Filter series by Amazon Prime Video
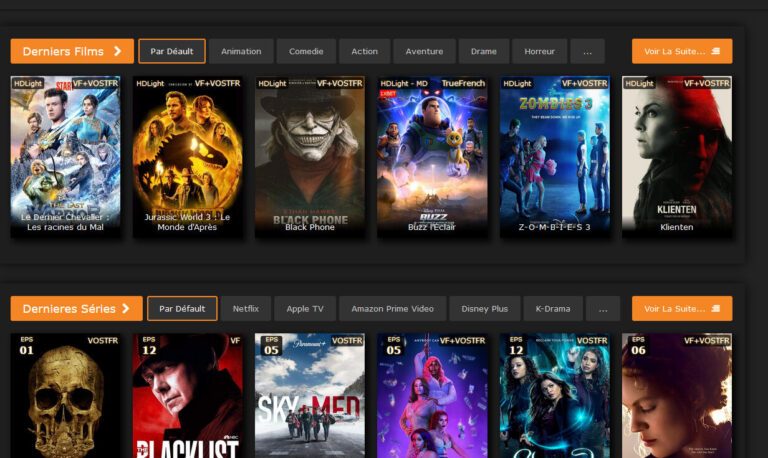Viewport: 768px width, 458px height. tap(392, 309)
